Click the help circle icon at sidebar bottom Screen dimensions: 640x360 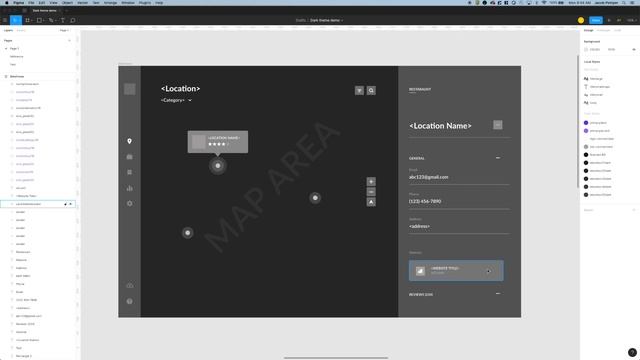129,301
